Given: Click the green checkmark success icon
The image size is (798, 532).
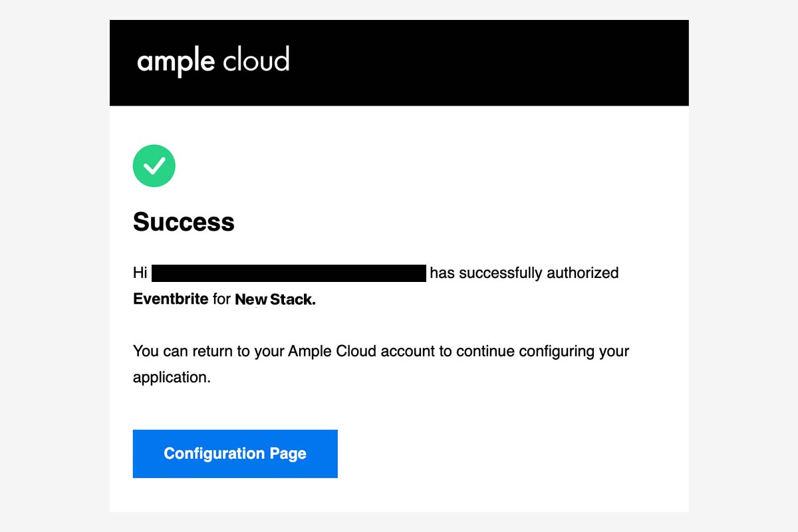Looking at the screenshot, I should click(154, 166).
